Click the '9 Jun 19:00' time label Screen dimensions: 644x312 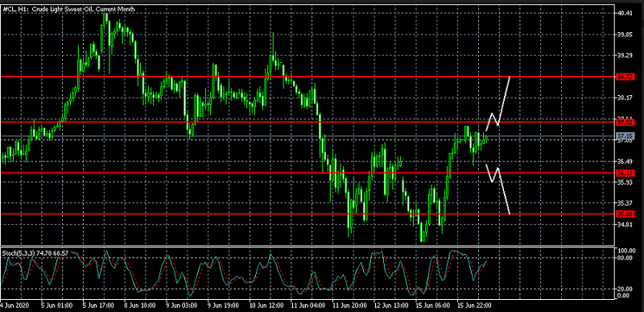coord(222,306)
